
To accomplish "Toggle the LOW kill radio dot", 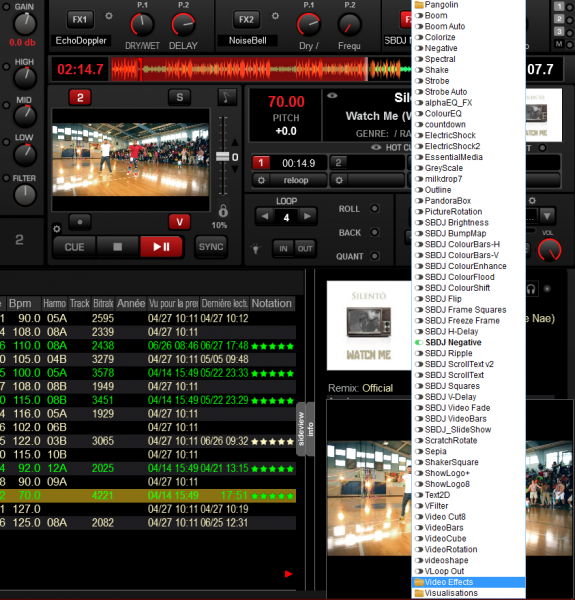I will 6,142.
